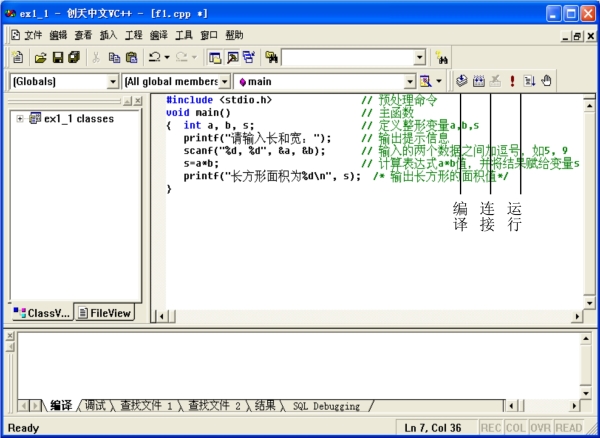Click the OVR status bar indicator
Screen dimensions: 600x438
point(540,428)
